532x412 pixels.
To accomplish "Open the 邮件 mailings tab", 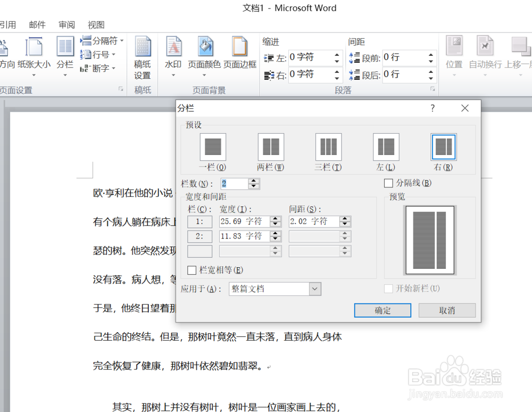I will [37, 25].
